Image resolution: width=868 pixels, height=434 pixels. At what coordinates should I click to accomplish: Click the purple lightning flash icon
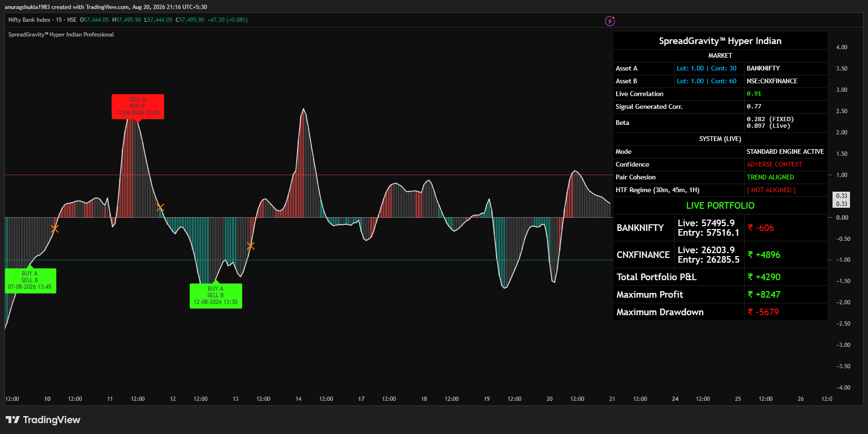click(610, 21)
